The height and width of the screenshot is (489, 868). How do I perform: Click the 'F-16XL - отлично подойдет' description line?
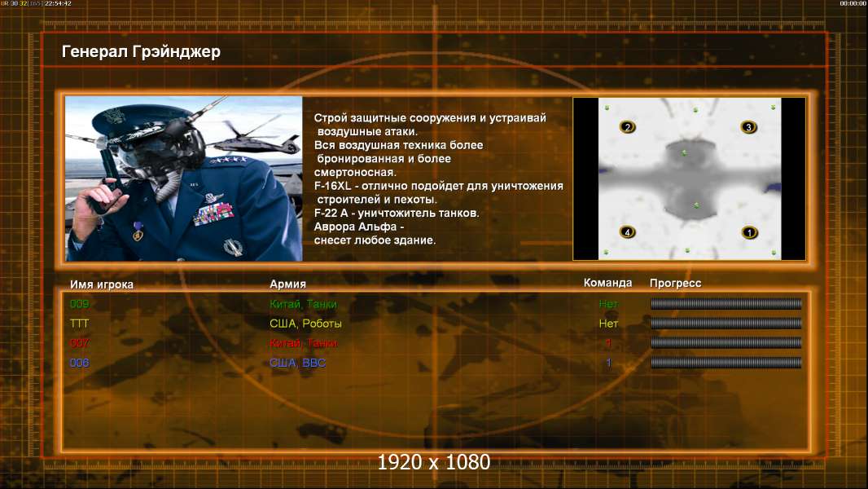(x=438, y=186)
